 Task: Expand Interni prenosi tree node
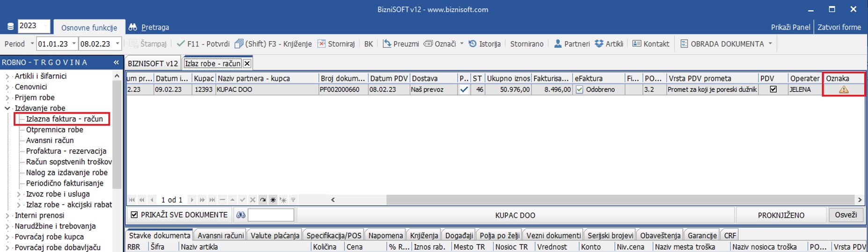coord(7,216)
